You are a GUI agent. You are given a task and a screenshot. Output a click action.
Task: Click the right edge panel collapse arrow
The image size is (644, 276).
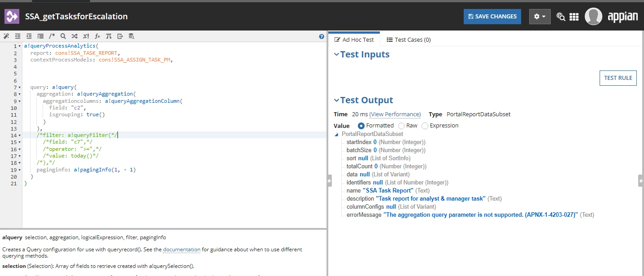[x=640, y=180]
